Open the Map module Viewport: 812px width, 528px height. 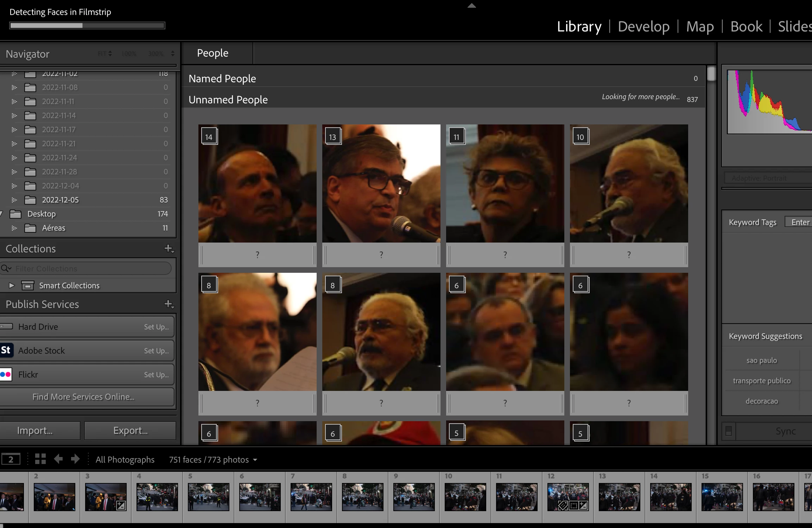(700, 27)
